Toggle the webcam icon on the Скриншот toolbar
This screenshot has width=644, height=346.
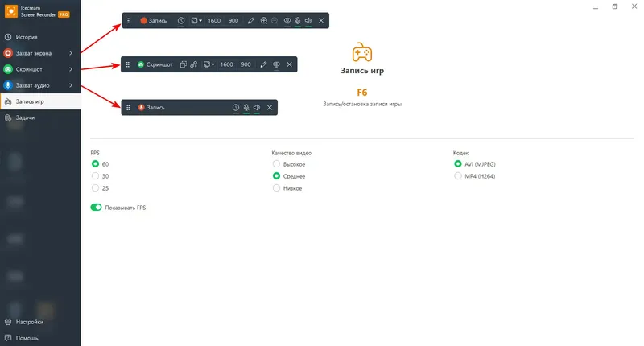276,64
